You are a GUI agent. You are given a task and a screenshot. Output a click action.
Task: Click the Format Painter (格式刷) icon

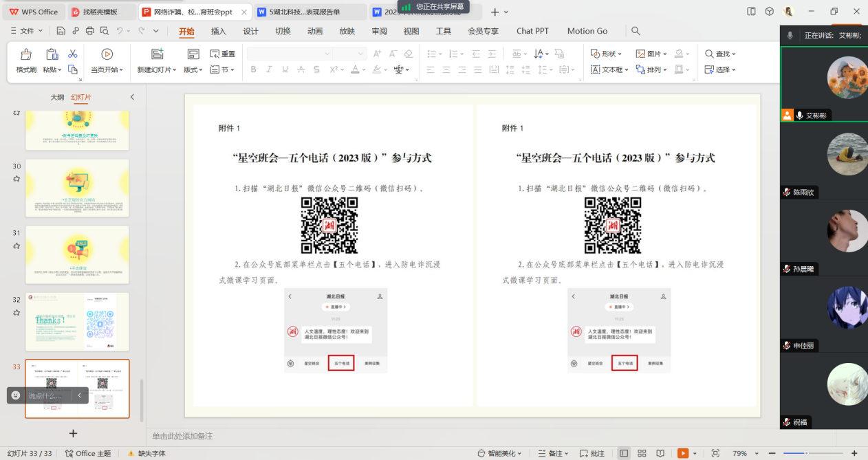[26, 55]
